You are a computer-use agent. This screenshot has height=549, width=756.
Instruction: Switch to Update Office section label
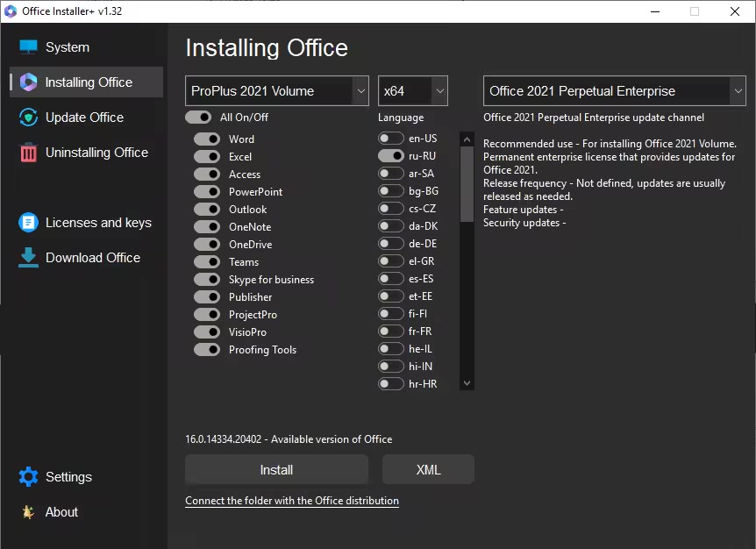tap(84, 118)
